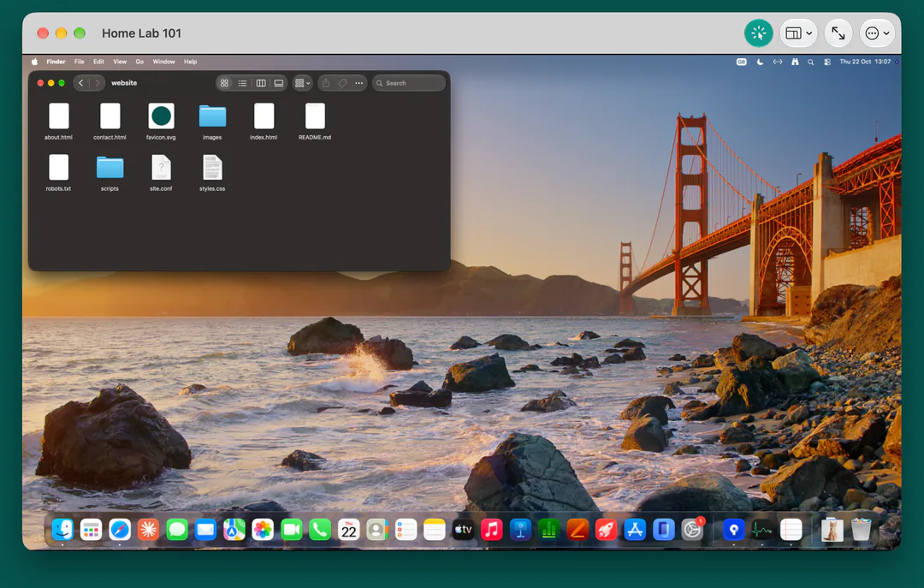Open Photos from the Dock
This screenshot has width=924, height=588.
coord(263,530)
